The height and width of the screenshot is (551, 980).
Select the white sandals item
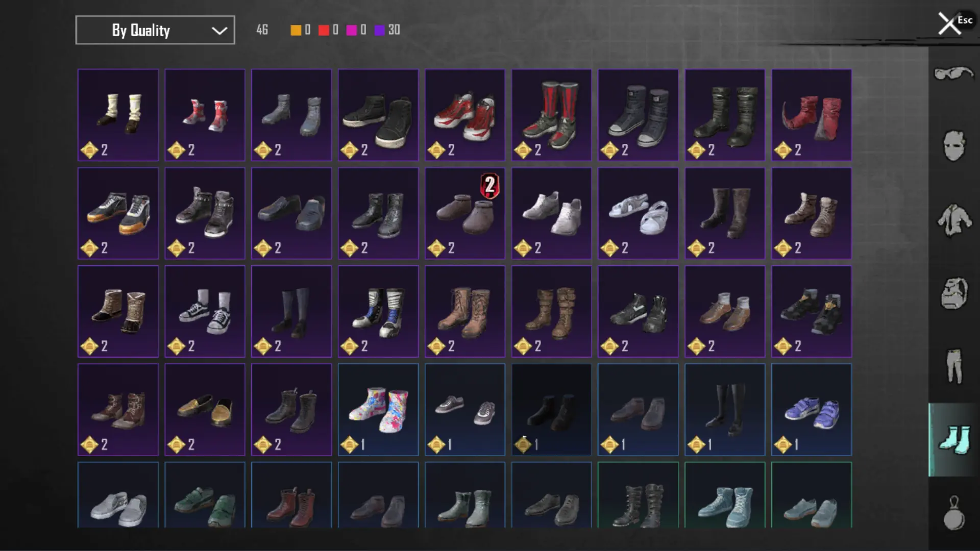pyautogui.click(x=638, y=213)
